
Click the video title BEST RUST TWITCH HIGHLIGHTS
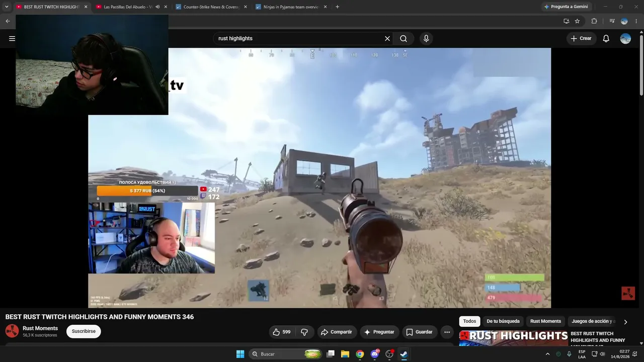(100, 317)
